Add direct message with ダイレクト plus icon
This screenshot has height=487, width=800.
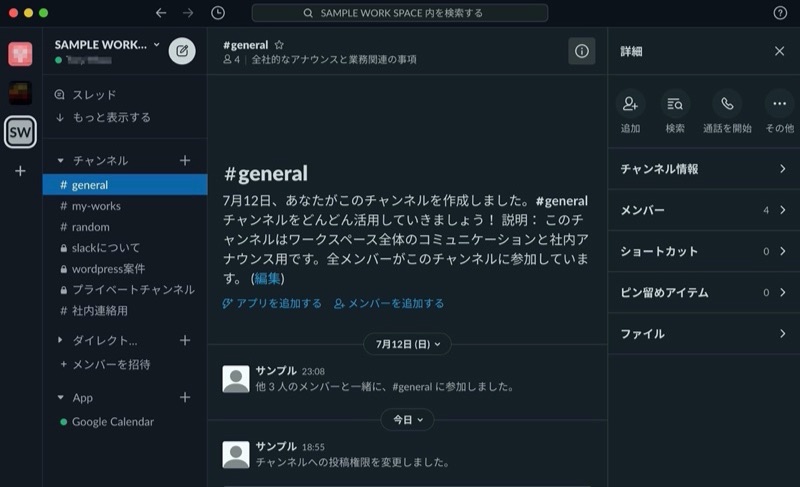point(185,340)
